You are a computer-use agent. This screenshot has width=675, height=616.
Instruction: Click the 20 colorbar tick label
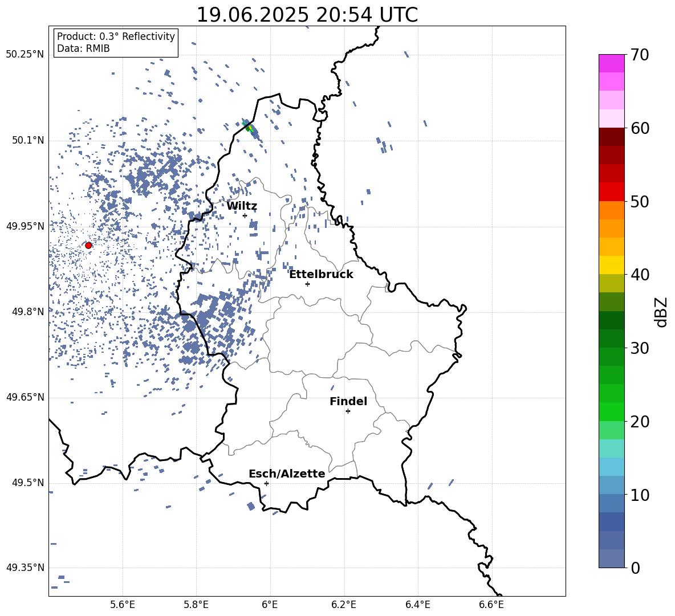click(x=640, y=422)
